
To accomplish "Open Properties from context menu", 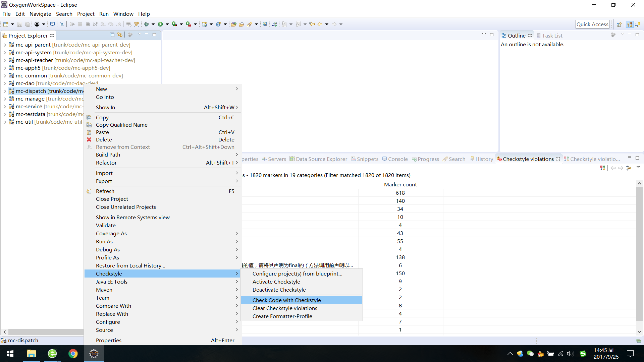I will tap(163, 340).
